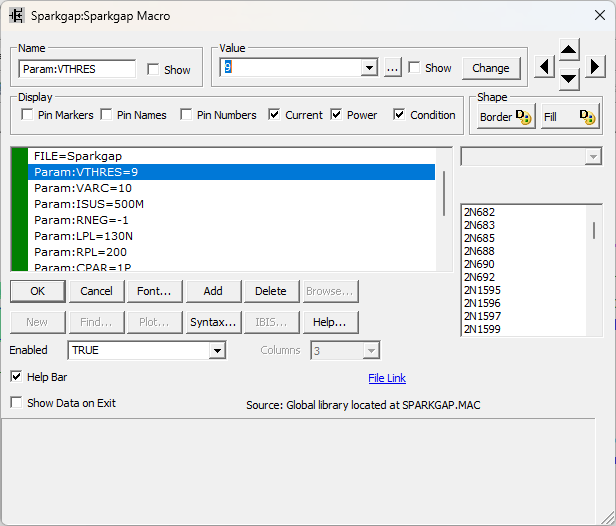Disable the Help Bar checkbox
Viewport: 616px width, 526px height.
[x=16, y=377]
